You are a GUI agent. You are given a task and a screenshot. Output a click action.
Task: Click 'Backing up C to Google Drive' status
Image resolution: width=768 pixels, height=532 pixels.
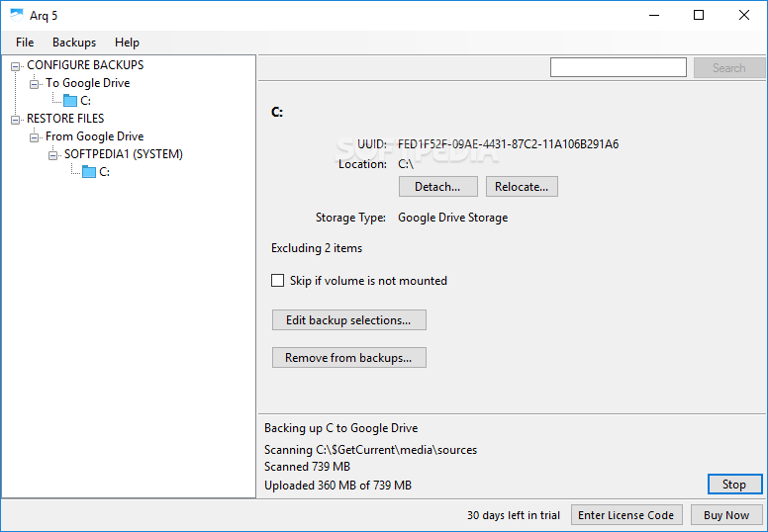click(340, 428)
